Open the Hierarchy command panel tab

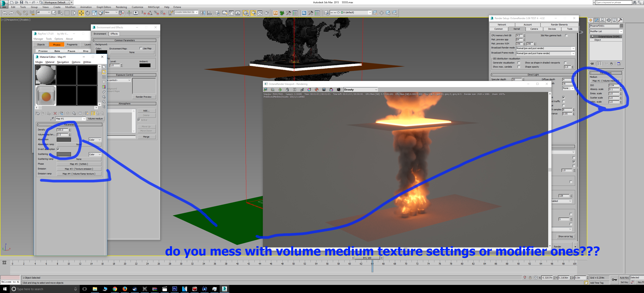click(603, 20)
